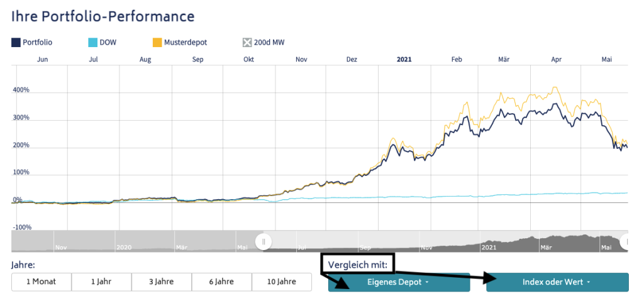
Task: Open the Eigenes Depot dropdown
Action: (x=399, y=283)
